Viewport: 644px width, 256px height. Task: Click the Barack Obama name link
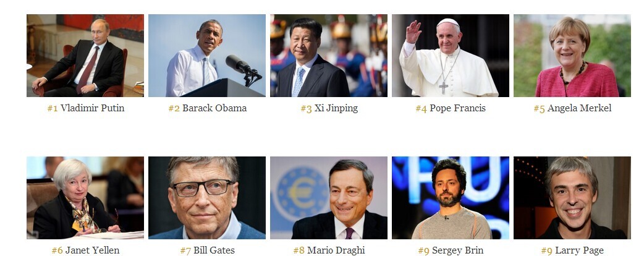tap(214, 108)
